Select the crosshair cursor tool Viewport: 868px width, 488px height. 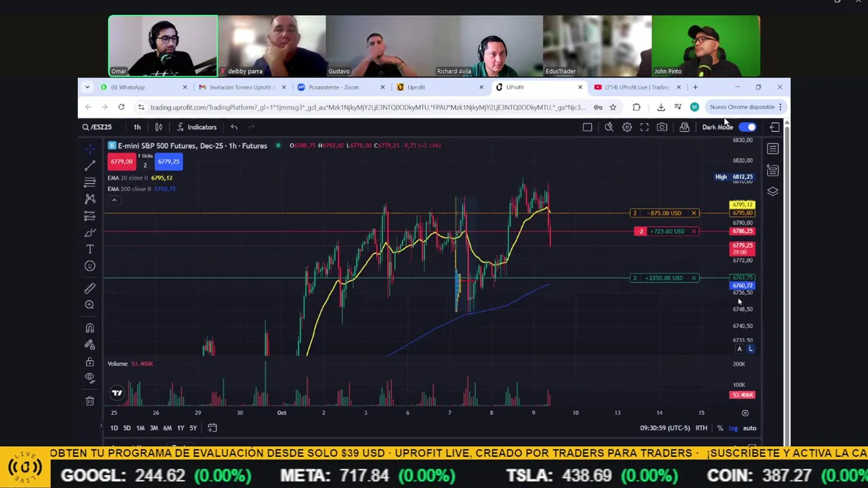(x=90, y=148)
